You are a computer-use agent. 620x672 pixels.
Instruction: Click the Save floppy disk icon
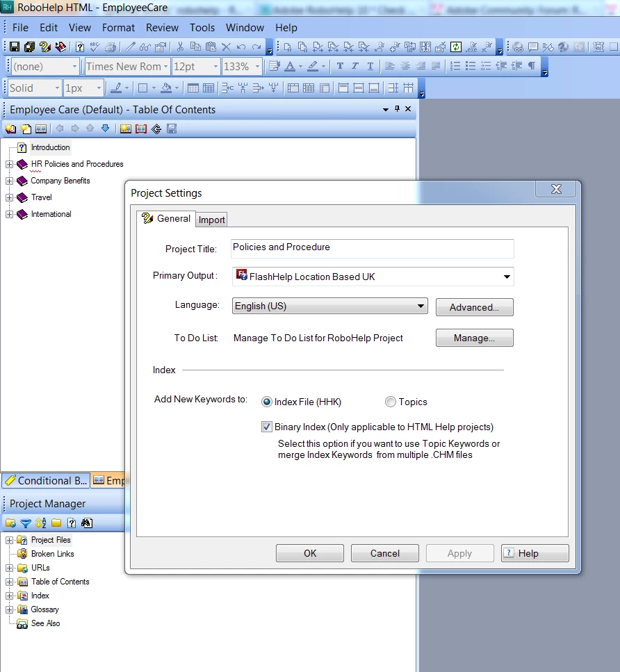pos(15,47)
